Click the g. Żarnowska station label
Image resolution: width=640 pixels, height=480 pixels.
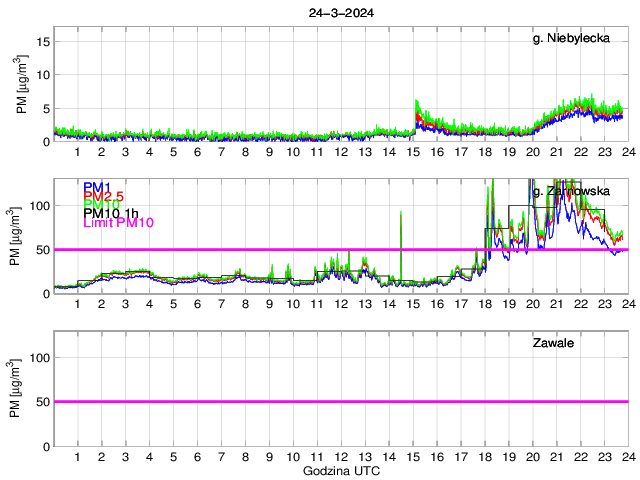(571, 191)
